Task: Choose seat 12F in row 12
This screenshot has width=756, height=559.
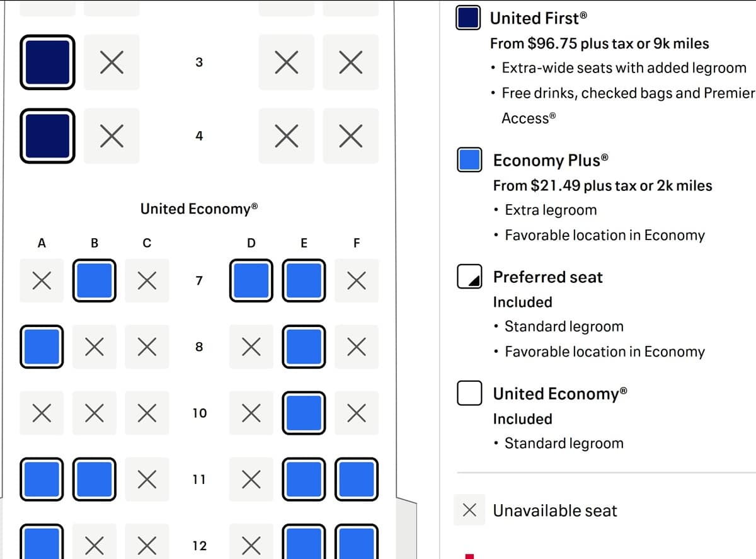Action: [357, 541]
